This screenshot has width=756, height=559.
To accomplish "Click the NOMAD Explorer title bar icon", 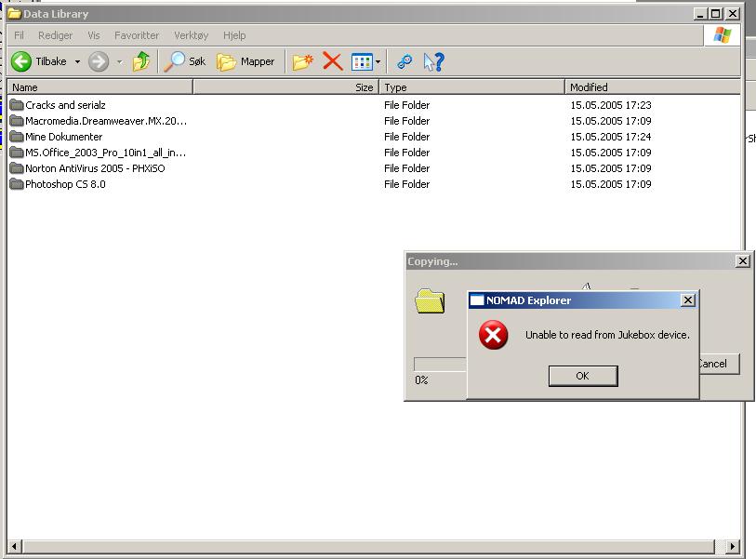I will coord(477,300).
